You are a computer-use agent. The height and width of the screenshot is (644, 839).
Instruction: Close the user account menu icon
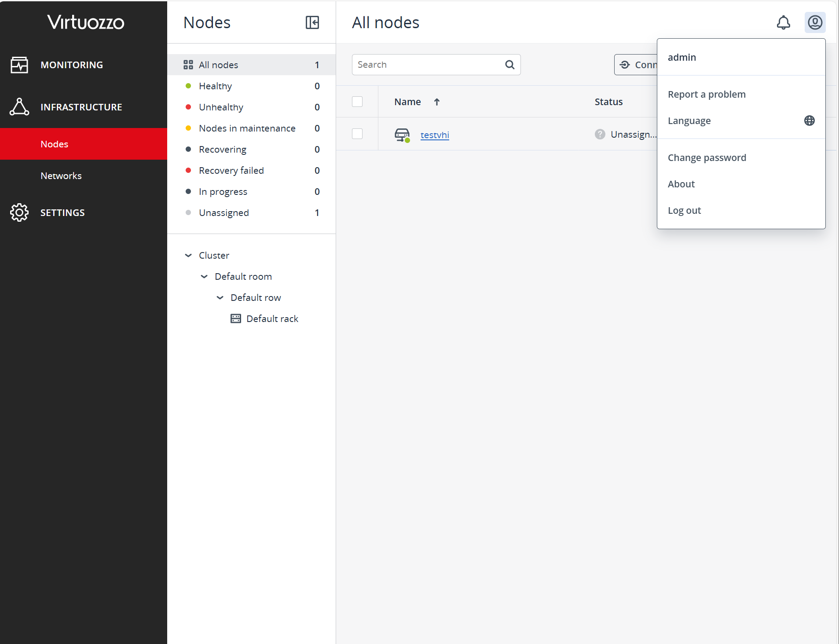click(x=815, y=22)
